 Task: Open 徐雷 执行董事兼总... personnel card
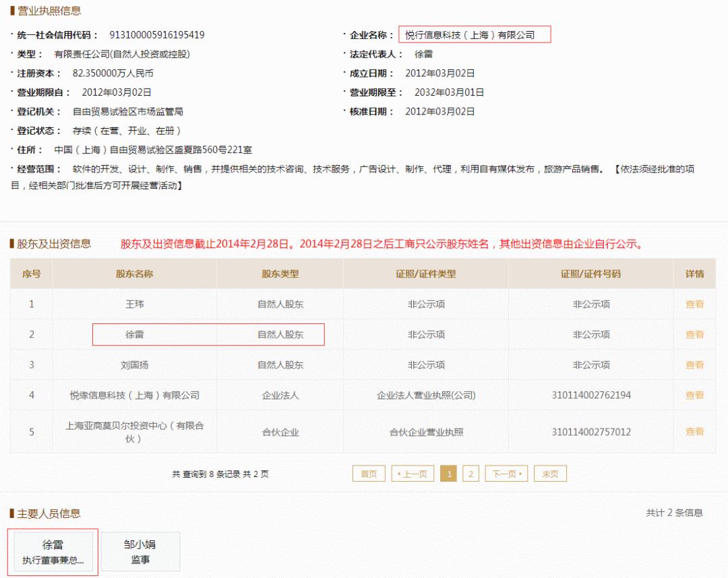click(54, 551)
